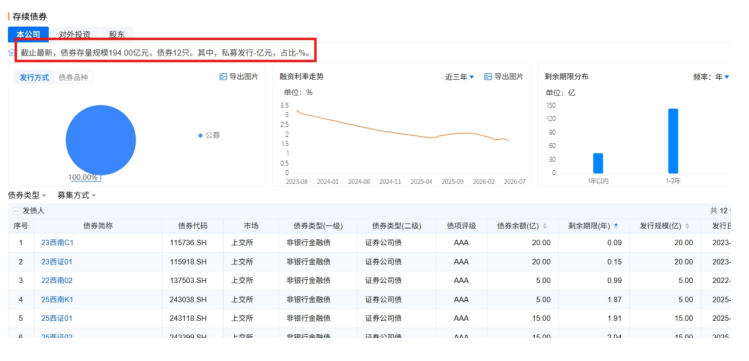This screenshot has height=361, width=749.
Task: Click export image icon in financing rate panel
Action: (x=488, y=77)
